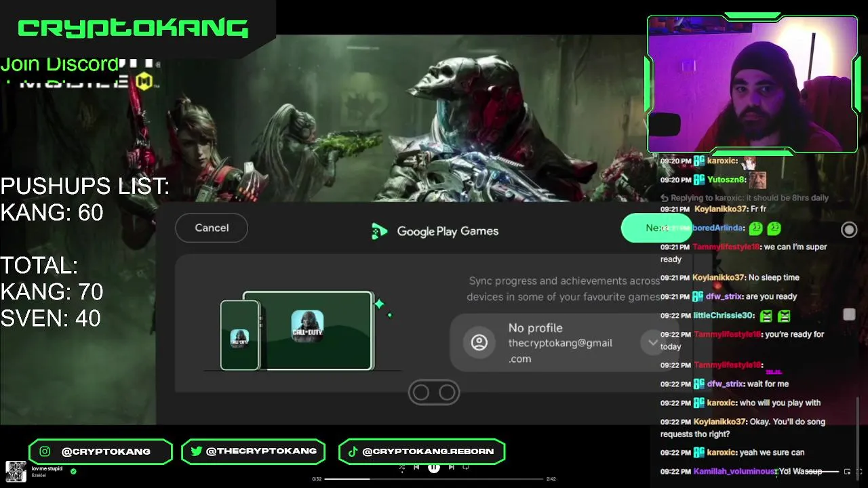This screenshot has height=488, width=868.
Task: Click the @CRYPTOKANG Instagram handle text
Action: [x=106, y=451]
